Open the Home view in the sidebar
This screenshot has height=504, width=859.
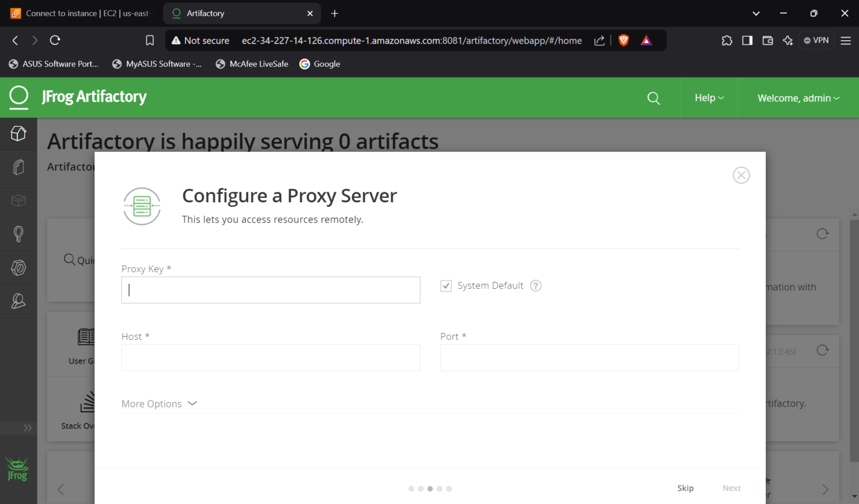[18, 134]
